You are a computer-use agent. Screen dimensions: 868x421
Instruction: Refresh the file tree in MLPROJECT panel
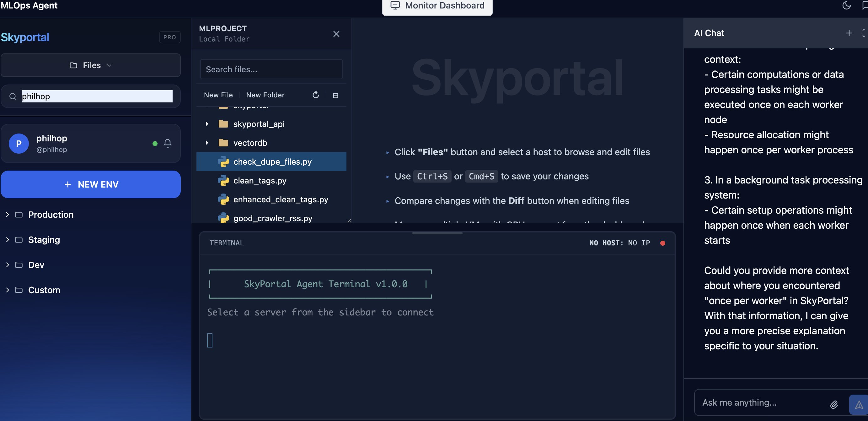[x=315, y=95]
